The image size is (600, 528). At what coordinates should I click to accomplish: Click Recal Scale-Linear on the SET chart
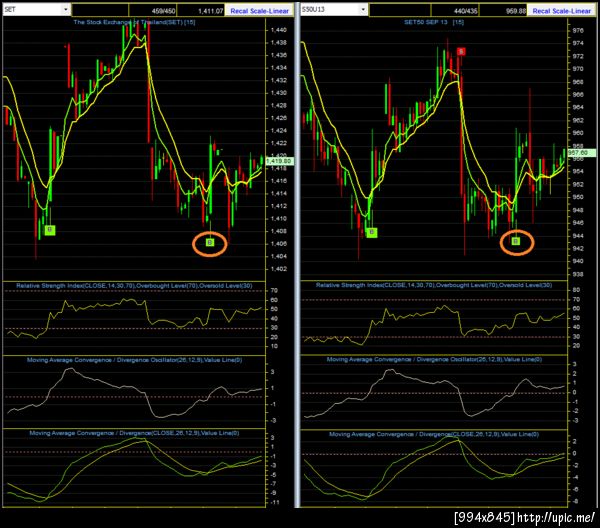(x=259, y=11)
